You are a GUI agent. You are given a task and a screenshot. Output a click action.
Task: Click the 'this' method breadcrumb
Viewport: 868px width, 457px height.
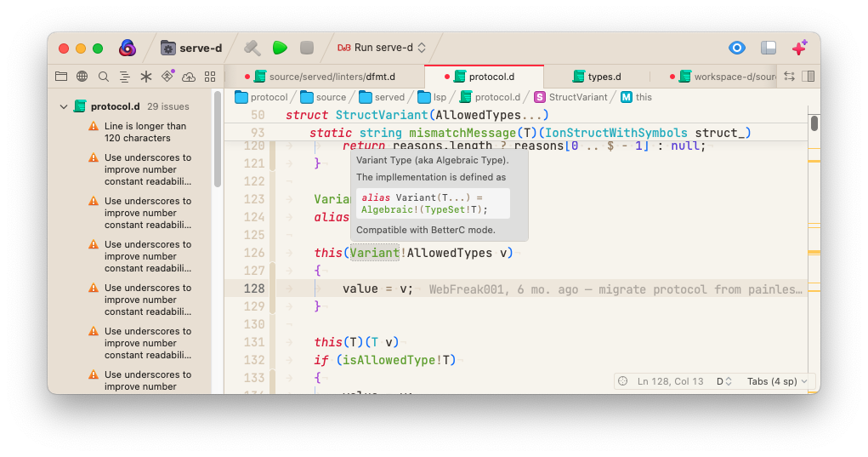point(636,98)
